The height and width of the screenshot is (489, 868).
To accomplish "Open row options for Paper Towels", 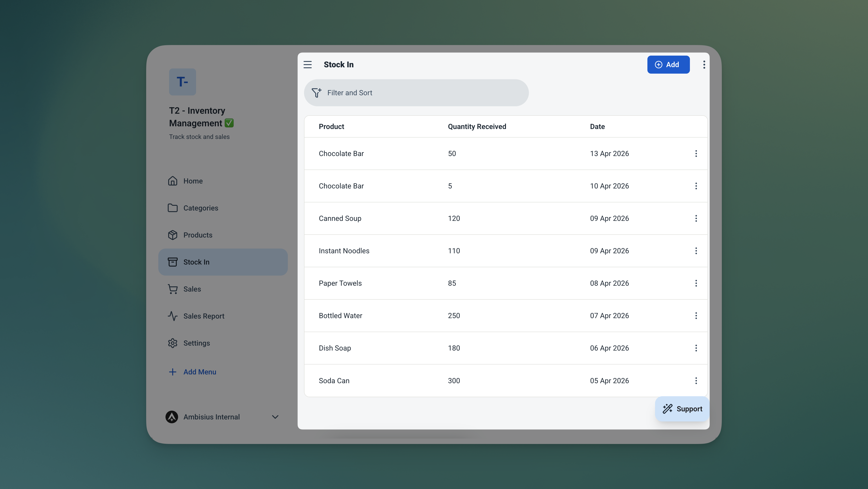I will (696, 283).
